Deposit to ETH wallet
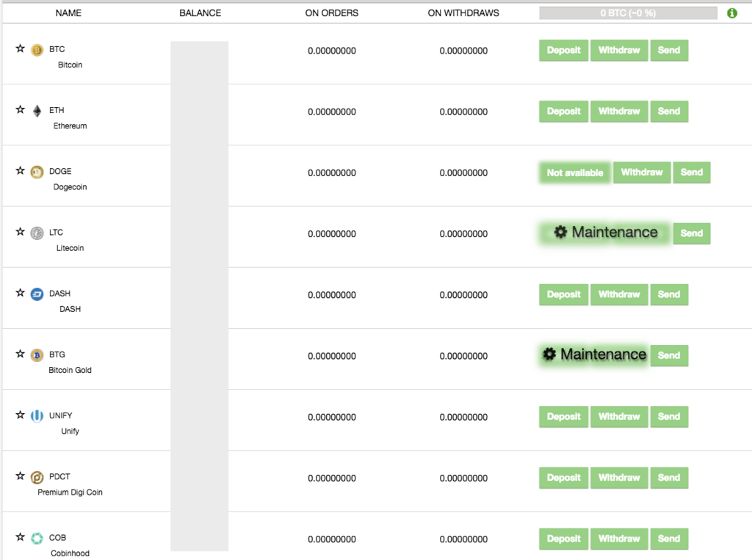 click(x=563, y=112)
